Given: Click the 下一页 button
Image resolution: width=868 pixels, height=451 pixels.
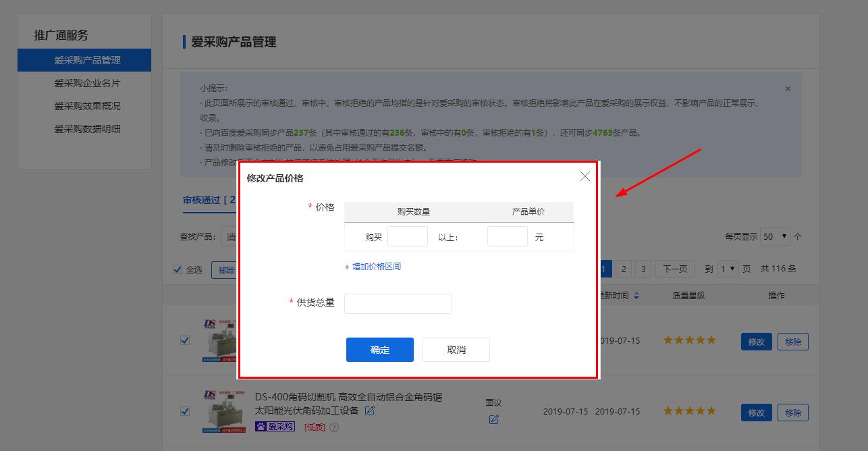Looking at the screenshot, I should coord(675,269).
